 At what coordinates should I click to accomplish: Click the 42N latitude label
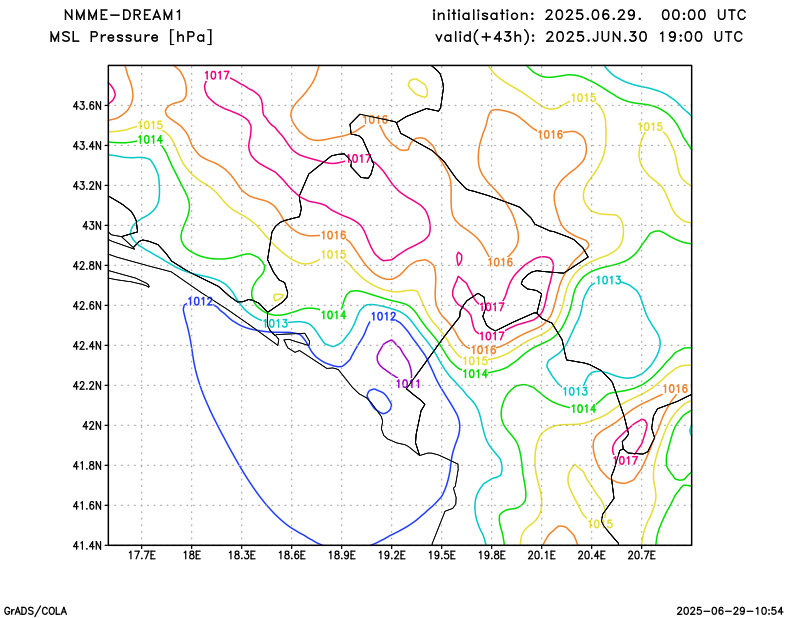point(92,425)
